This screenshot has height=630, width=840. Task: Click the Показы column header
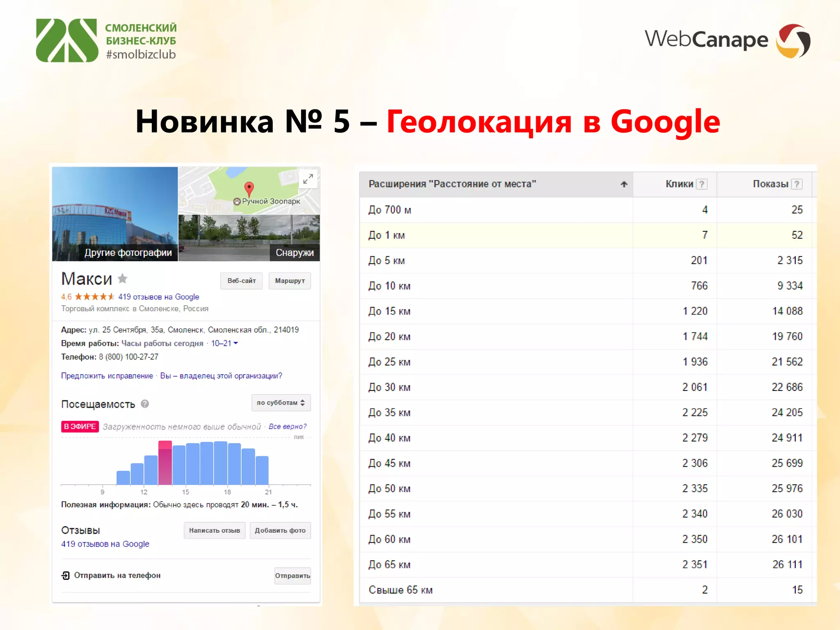[765, 184]
